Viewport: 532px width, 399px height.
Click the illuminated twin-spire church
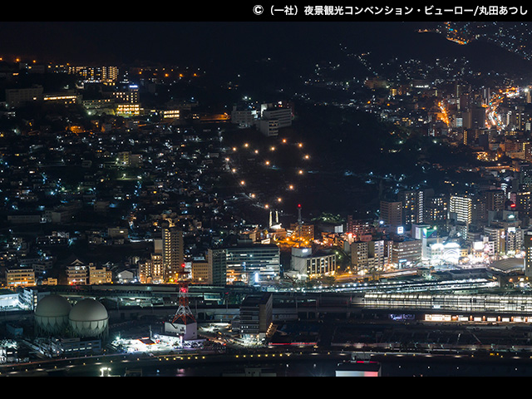tap(273, 220)
